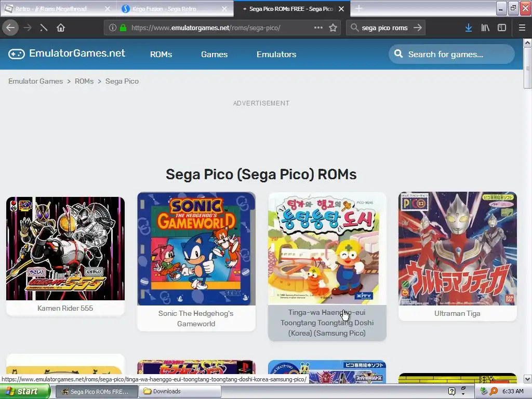Screen dimensions: 532x399
Task: Click the EmulatorGames.net site name
Action: point(77,54)
